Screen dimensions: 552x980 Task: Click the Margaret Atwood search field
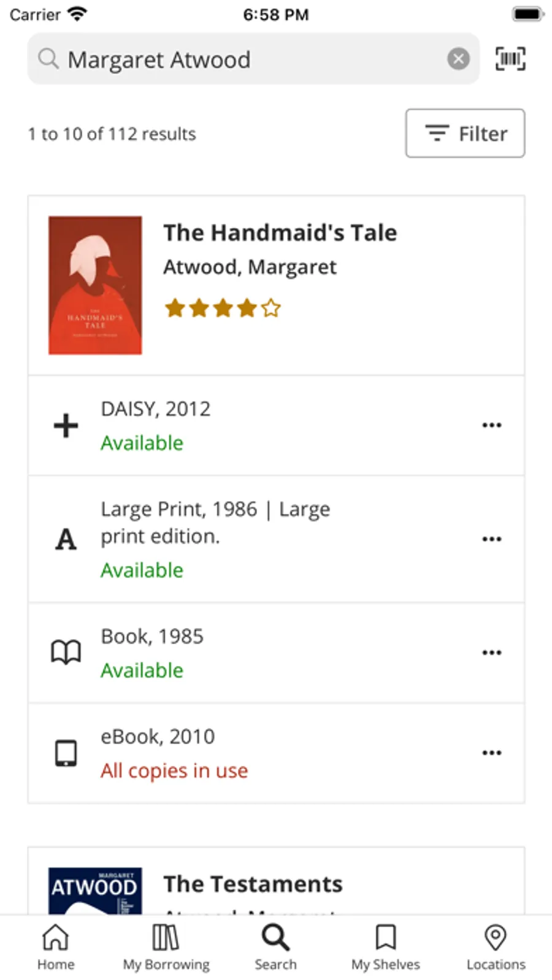point(245,59)
